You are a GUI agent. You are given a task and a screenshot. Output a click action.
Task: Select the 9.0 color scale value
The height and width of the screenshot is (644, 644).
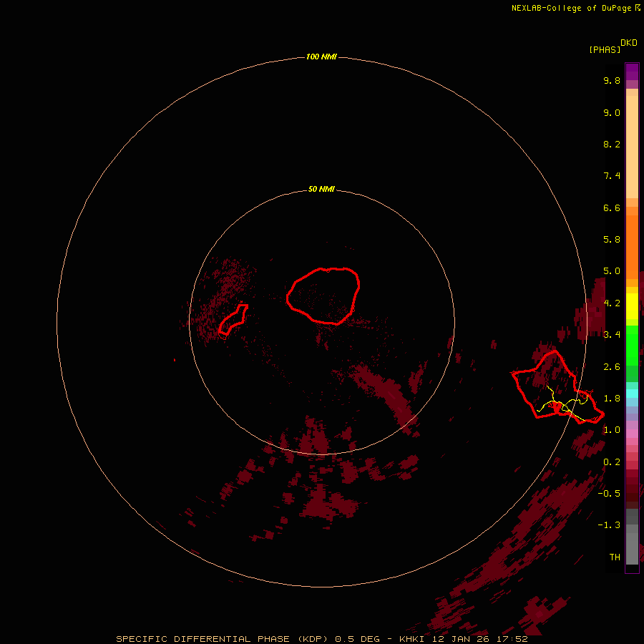(x=612, y=112)
